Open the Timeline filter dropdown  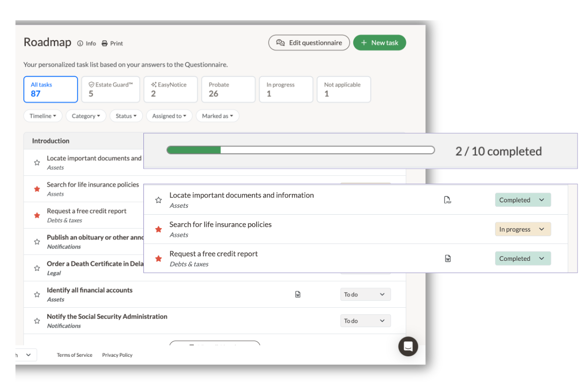pos(43,116)
